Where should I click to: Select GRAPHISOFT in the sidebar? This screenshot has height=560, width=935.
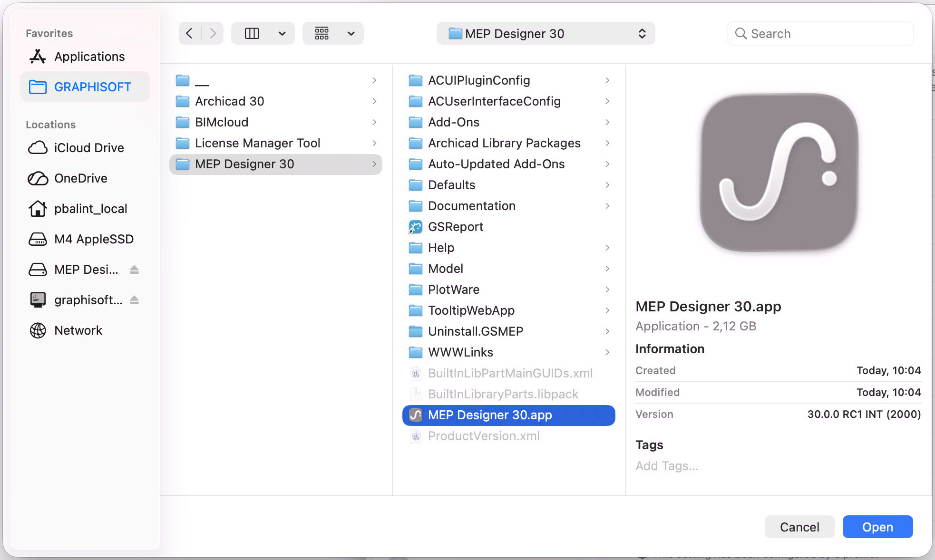pos(85,87)
